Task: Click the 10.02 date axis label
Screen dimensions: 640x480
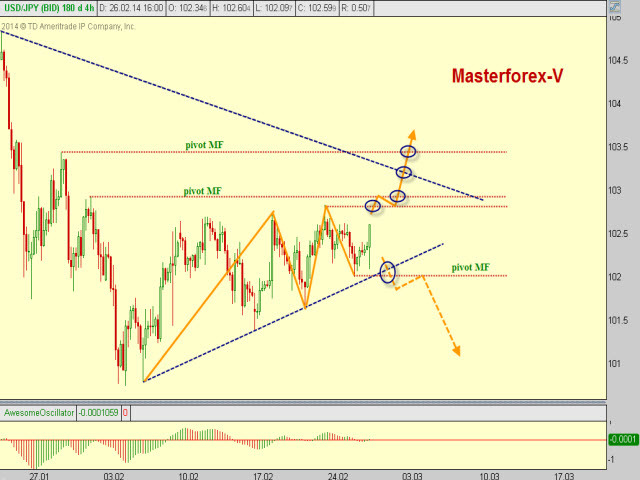Action: point(188,476)
